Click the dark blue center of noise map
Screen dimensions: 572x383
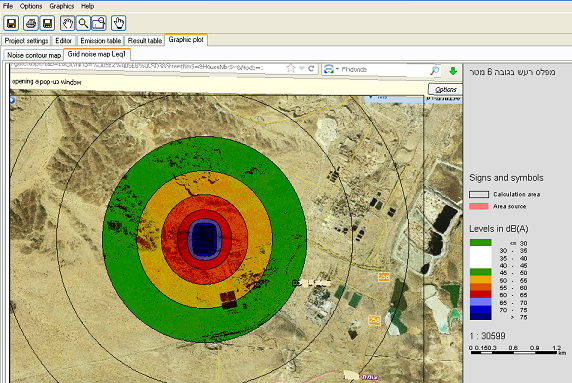(x=204, y=239)
